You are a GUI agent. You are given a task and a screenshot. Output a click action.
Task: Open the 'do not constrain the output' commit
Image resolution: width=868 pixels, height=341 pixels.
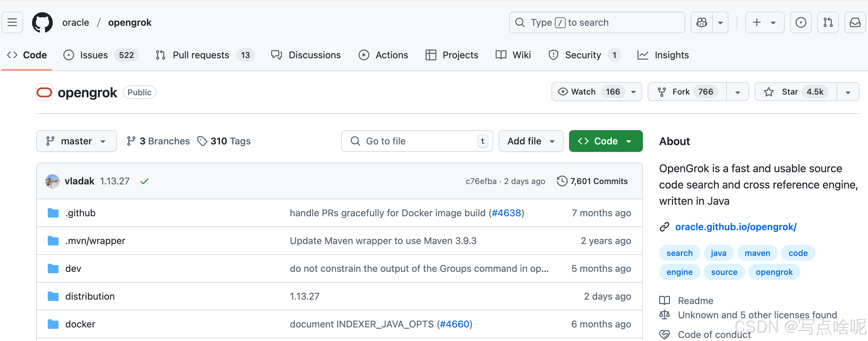click(419, 268)
